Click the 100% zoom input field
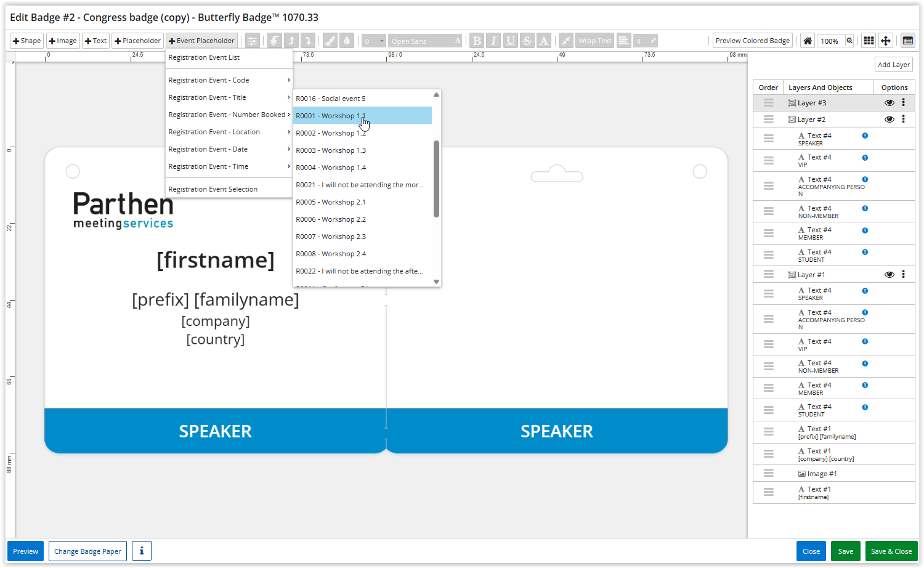This screenshot has width=924, height=568. (830, 41)
